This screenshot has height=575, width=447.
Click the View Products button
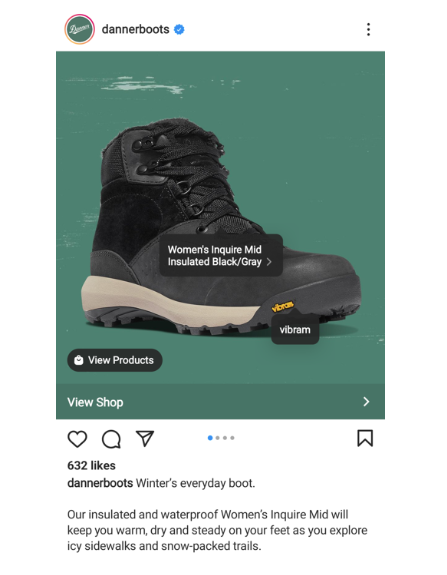(115, 360)
